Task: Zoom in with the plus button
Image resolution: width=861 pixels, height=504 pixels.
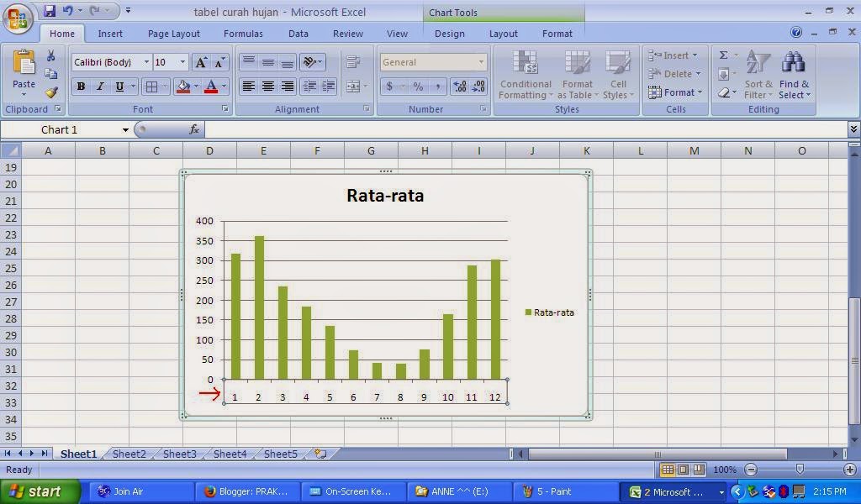Action: (x=850, y=470)
